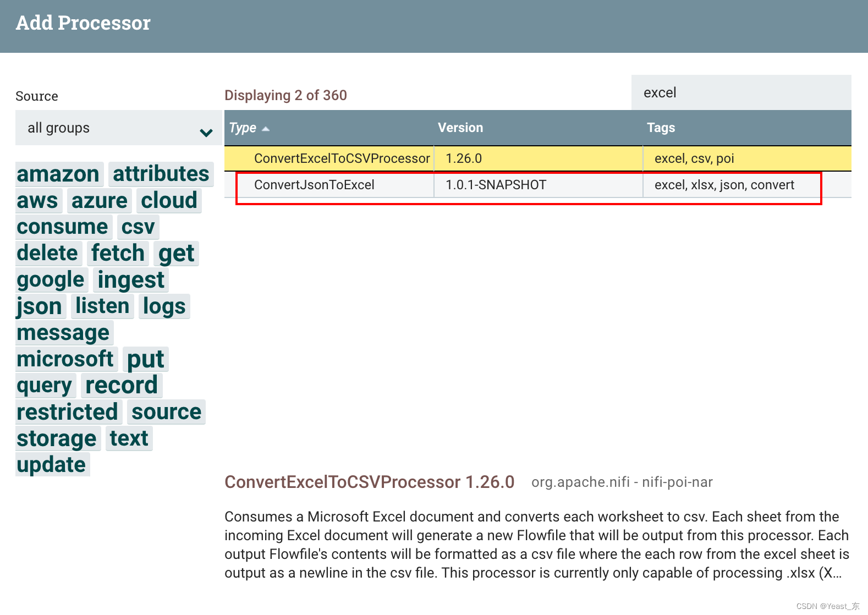Sort by the Version column header

click(x=460, y=128)
